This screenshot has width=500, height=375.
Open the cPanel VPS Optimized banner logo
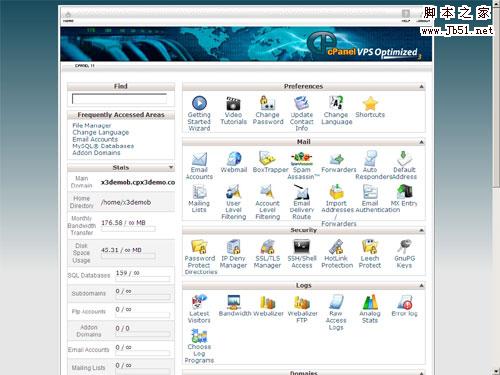coord(363,45)
